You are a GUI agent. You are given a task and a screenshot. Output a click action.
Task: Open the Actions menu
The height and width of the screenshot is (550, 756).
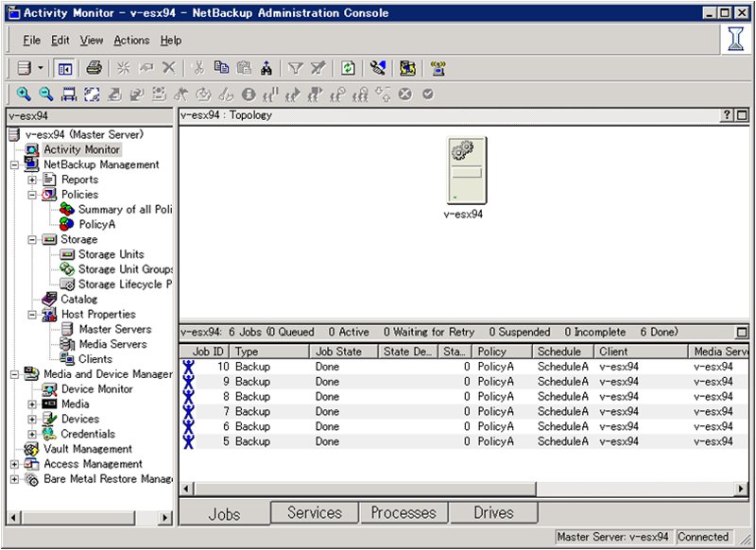131,41
